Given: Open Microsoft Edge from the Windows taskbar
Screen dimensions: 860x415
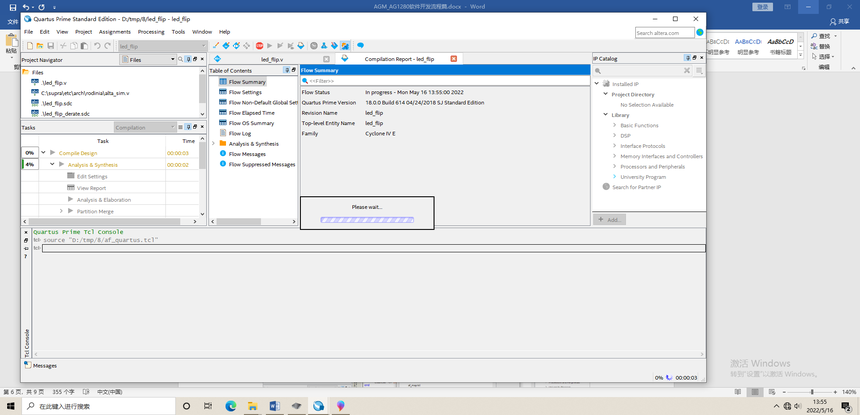Looking at the screenshot, I should 230,406.
